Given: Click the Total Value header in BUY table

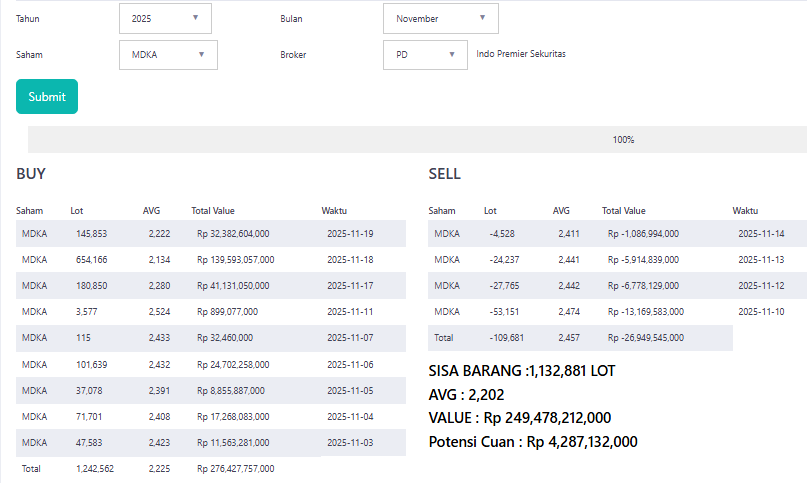Looking at the screenshot, I should point(213,211).
